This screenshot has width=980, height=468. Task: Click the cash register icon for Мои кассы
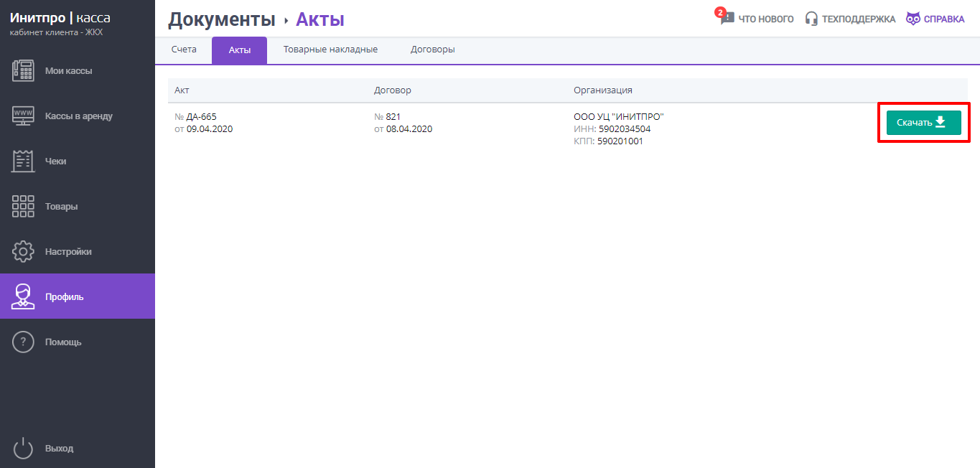(x=23, y=70)
